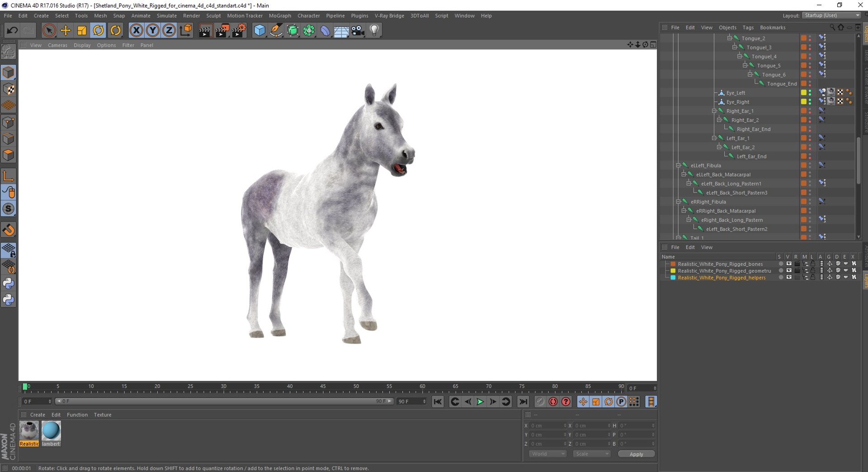The image size is (868, 472).
Task: Open the MoGraph menu
Action: [x=280, y=15]
